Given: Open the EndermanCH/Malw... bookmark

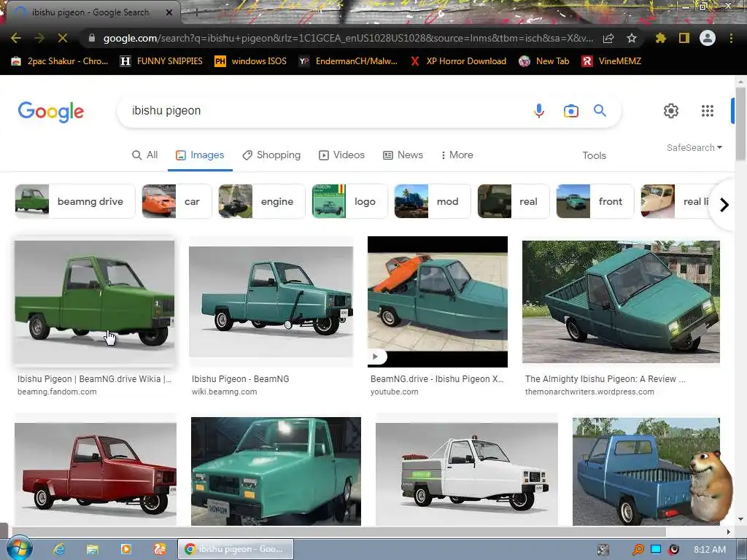Looking at the screenshot, I should 348,61.
